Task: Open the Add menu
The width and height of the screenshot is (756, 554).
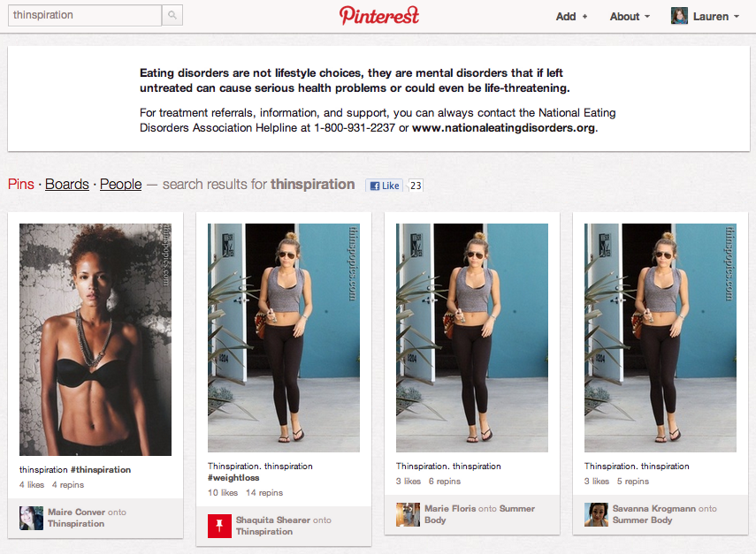Action: (571, 17)
